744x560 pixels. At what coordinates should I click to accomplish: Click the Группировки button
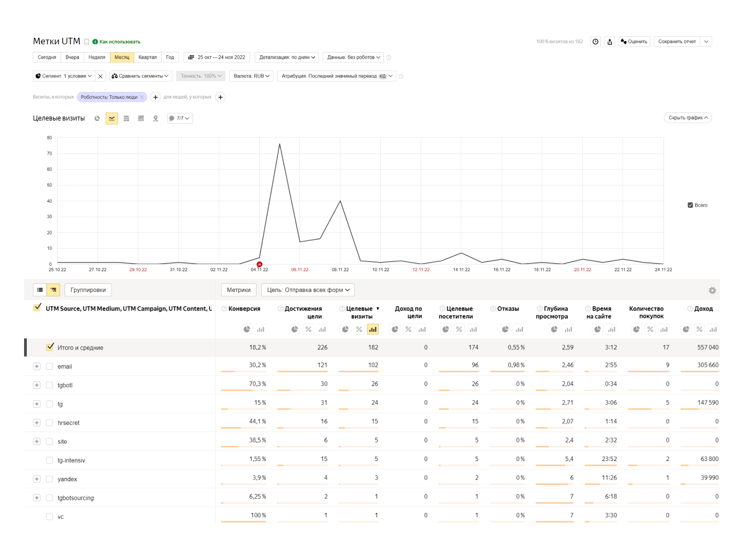click(88, 290)
